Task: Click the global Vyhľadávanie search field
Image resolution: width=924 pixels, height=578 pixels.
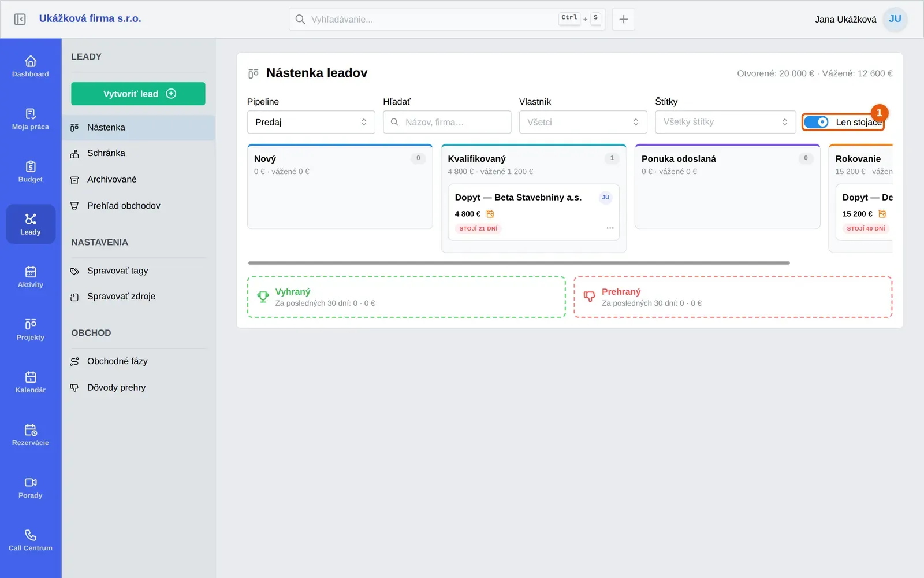Action: (447, 19)
